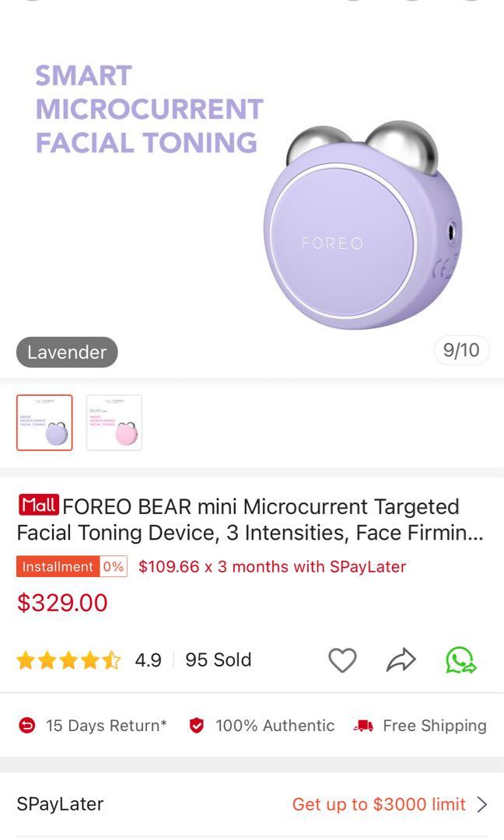Select the lavender variant thumbnail
Viewport: 504px width, 840px height.
point(44,422)
